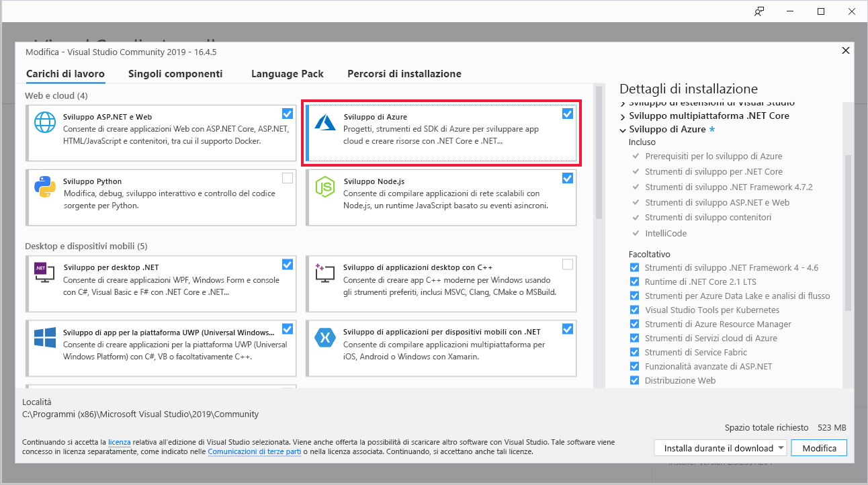Click the Modifica button
Screen dimensions: 868x485
(820, 448)
